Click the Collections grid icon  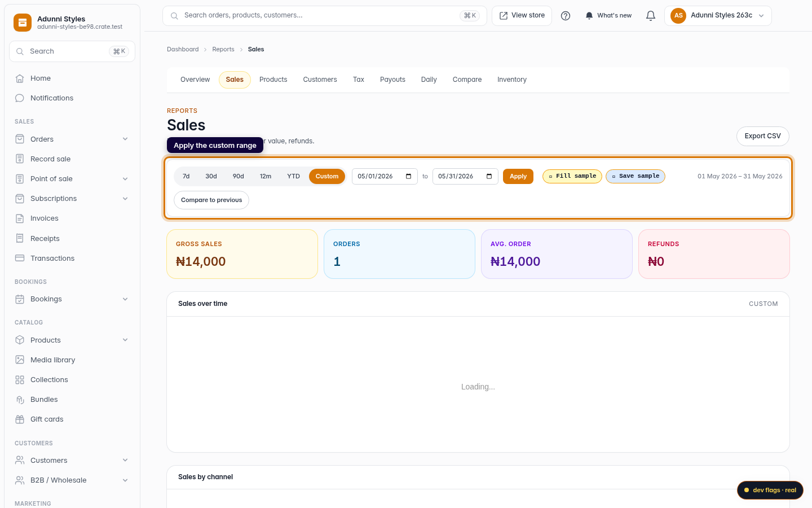point(20,380)
